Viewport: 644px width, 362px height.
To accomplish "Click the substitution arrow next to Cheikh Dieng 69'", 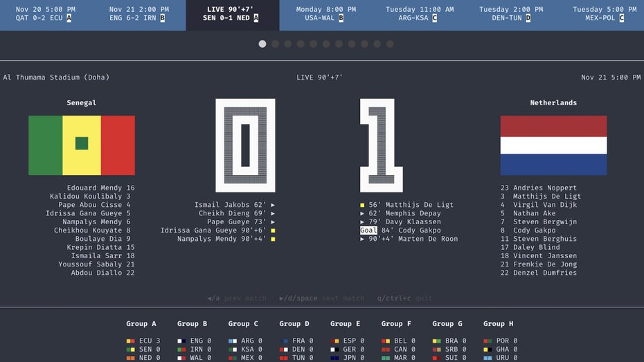I will pos(273,214).
